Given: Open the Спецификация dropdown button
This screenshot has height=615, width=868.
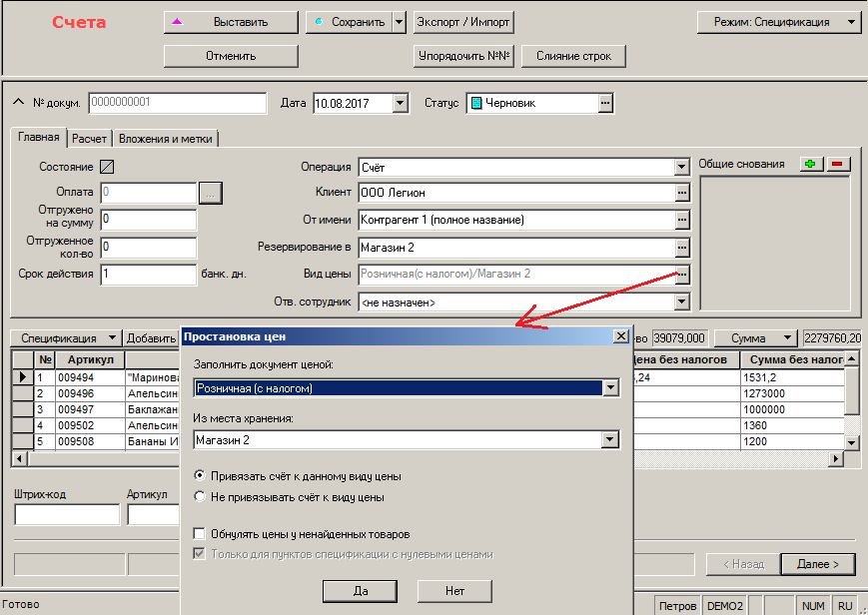Looking at the screenshot, I should click(x=66, y=338).
